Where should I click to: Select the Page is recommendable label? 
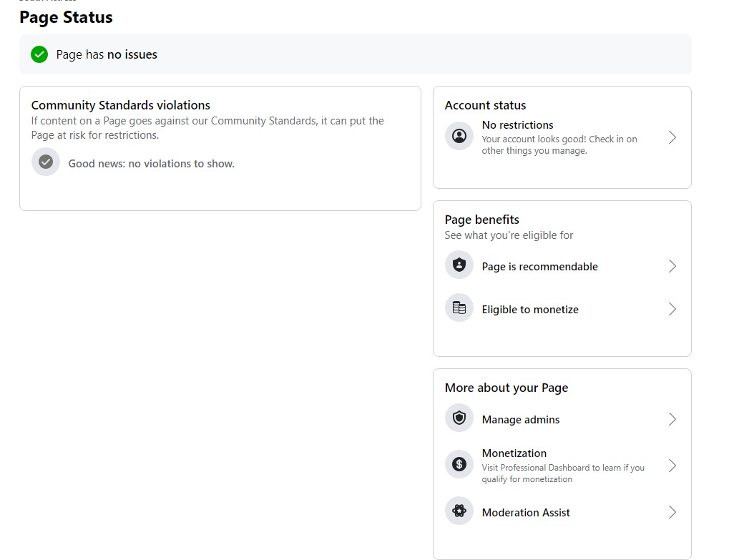pyautogui.click(x=539, y=267)
